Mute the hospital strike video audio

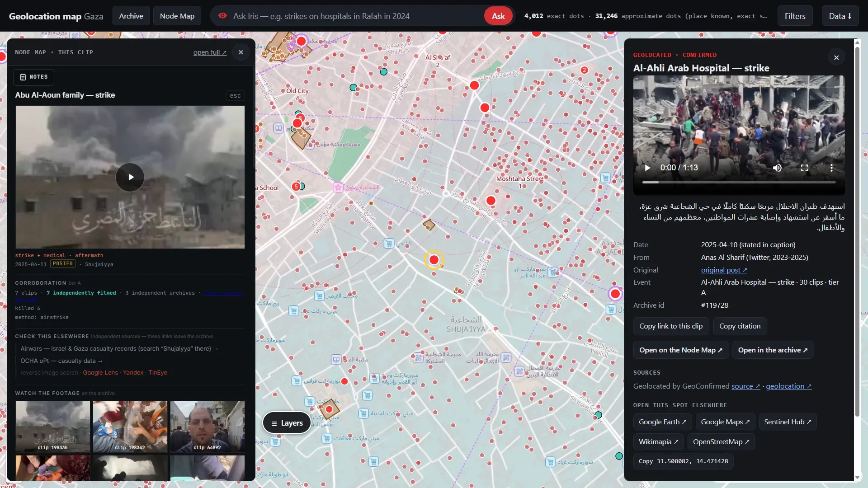coord(777,168)
